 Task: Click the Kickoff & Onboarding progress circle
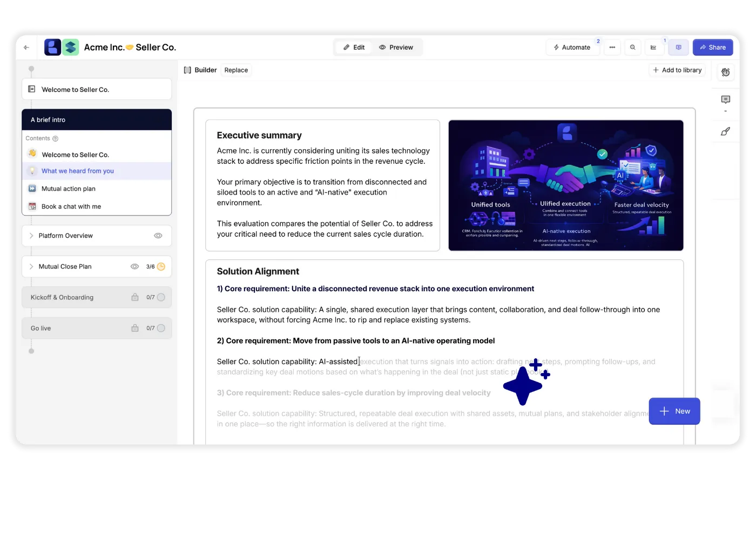click(161, 297)
